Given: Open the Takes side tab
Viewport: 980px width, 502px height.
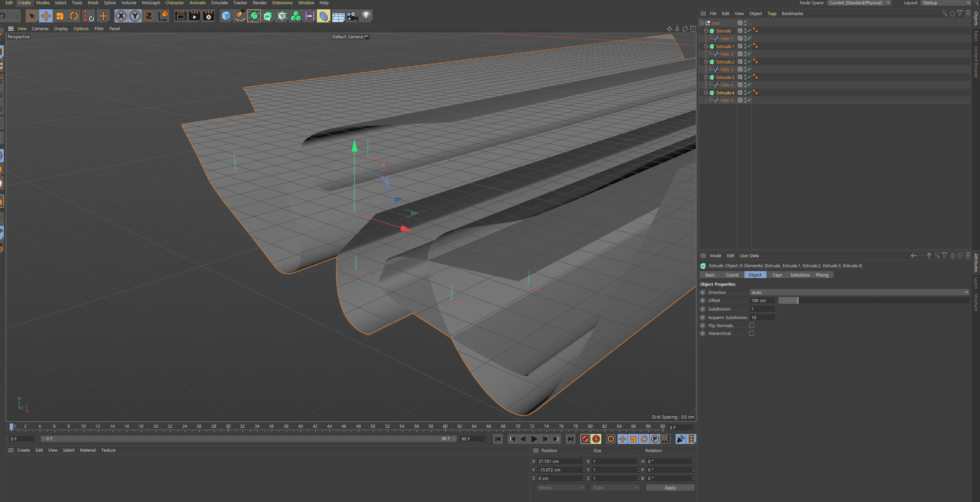Looking at the screenshot, I should click(x=976, y=35).
